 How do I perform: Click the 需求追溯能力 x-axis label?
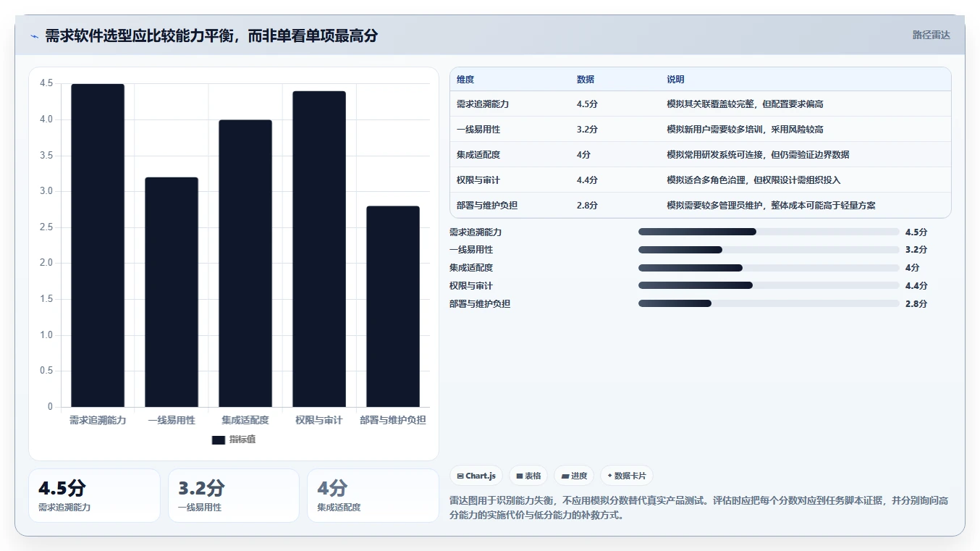click(98, 421)
